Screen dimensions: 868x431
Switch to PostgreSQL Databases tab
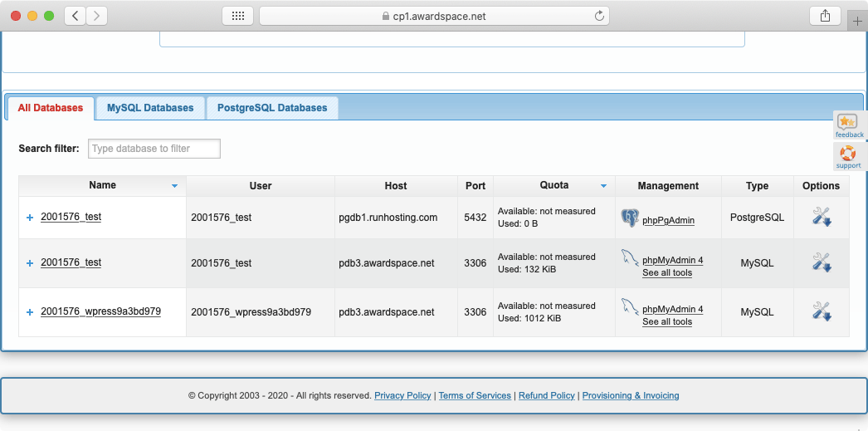[272, 108]
